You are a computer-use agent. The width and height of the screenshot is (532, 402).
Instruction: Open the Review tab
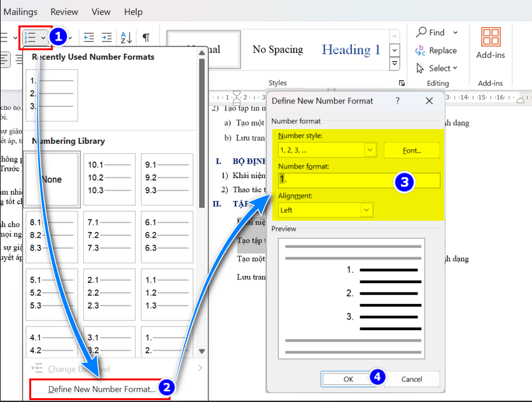point(64,11)
